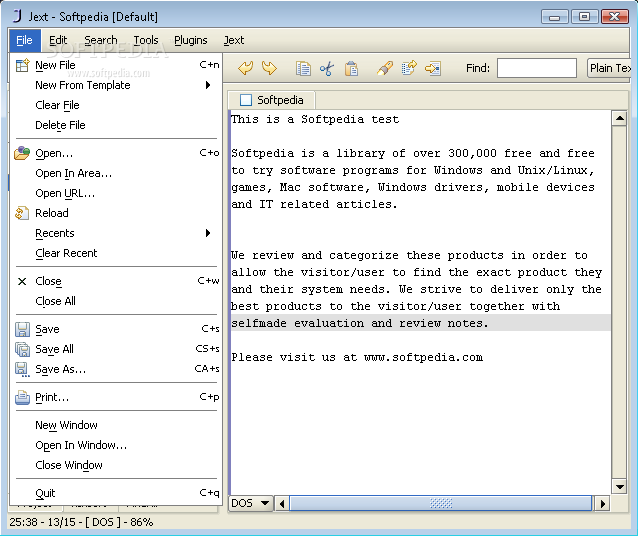Screen dimensions: 638x536
Task: Expand the Recents submenu arrow
Action: (208, 233)
